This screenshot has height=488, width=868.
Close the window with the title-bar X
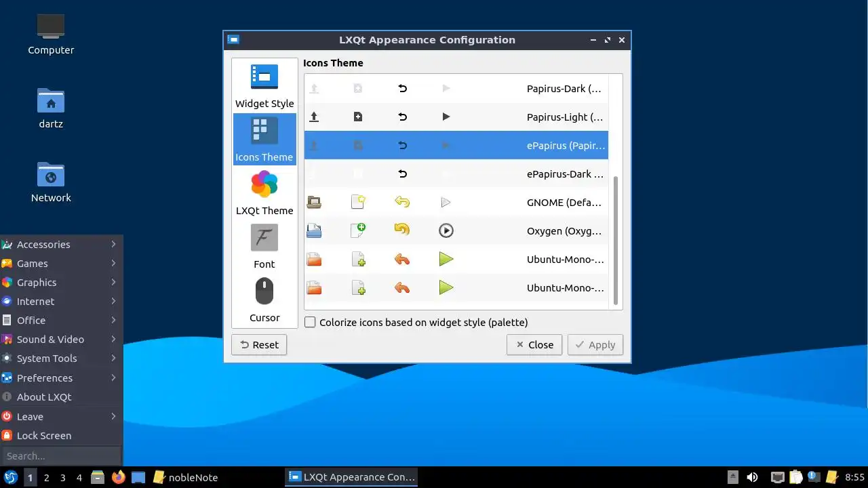622,40
